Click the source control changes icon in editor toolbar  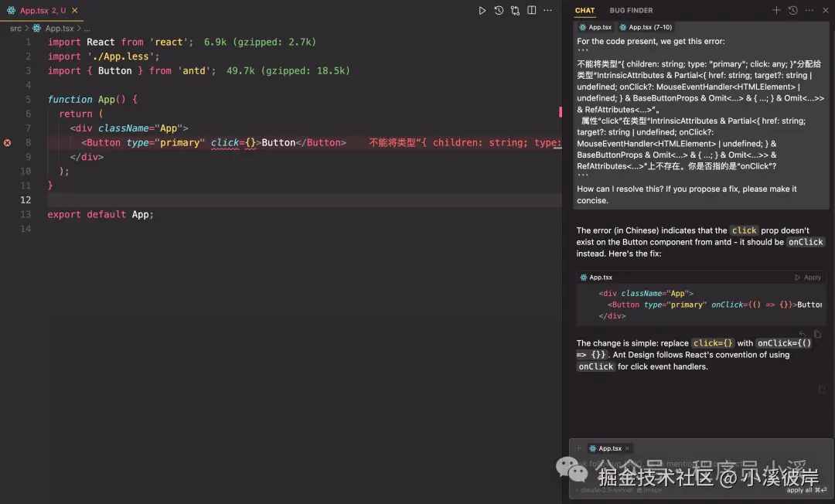point(515,10)
